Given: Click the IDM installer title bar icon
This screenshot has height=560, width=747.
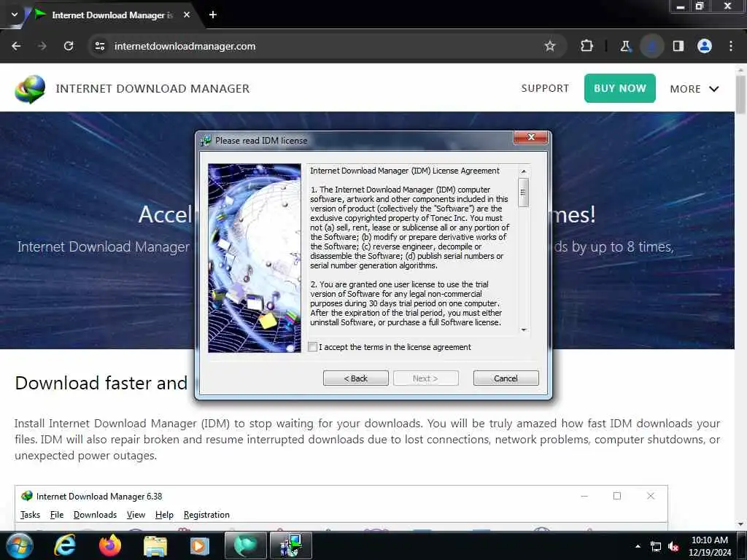Looking at the screenshot, I should 206,141.
